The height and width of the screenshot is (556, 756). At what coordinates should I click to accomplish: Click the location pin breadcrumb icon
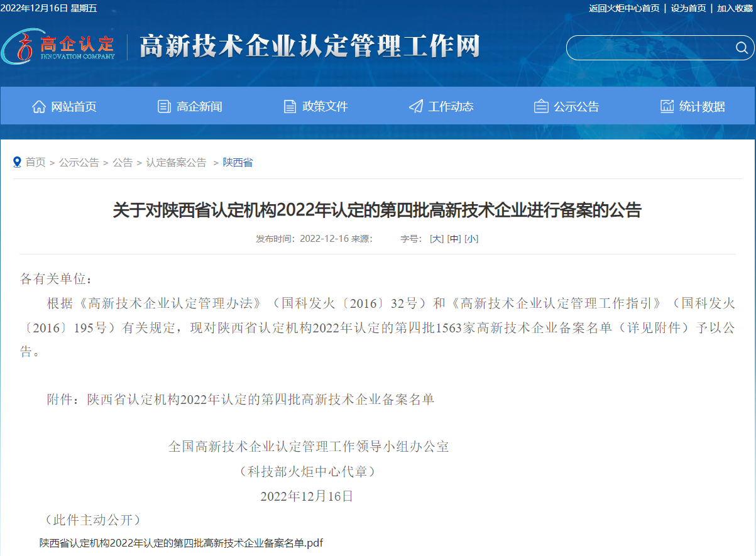point(17,162)
